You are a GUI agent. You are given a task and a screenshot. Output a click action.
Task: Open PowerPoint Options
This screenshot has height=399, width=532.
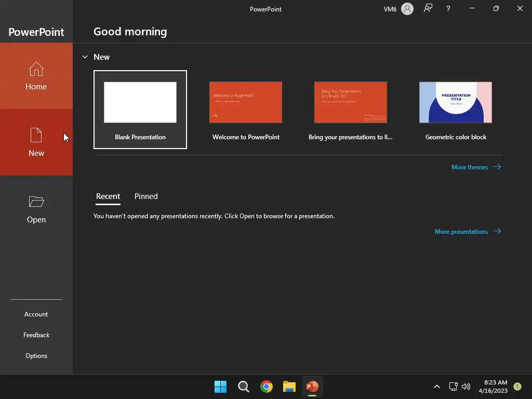[36, 355]
